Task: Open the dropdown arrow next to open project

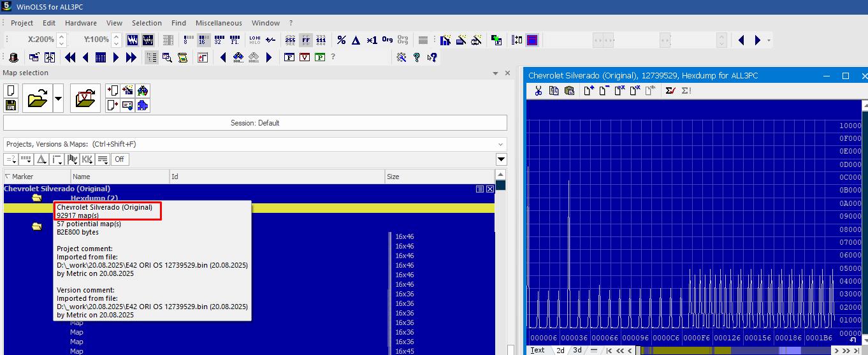Action: [59, 99]
